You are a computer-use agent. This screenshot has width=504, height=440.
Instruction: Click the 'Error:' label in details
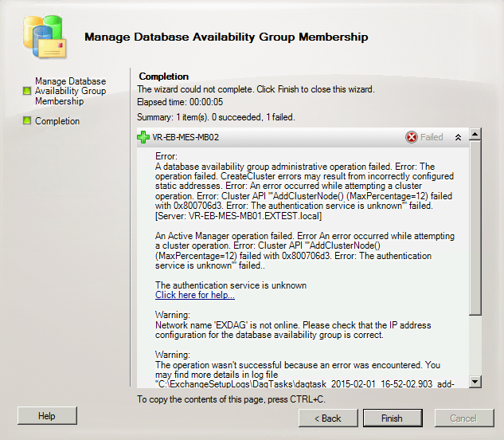[x=166, y=156]
